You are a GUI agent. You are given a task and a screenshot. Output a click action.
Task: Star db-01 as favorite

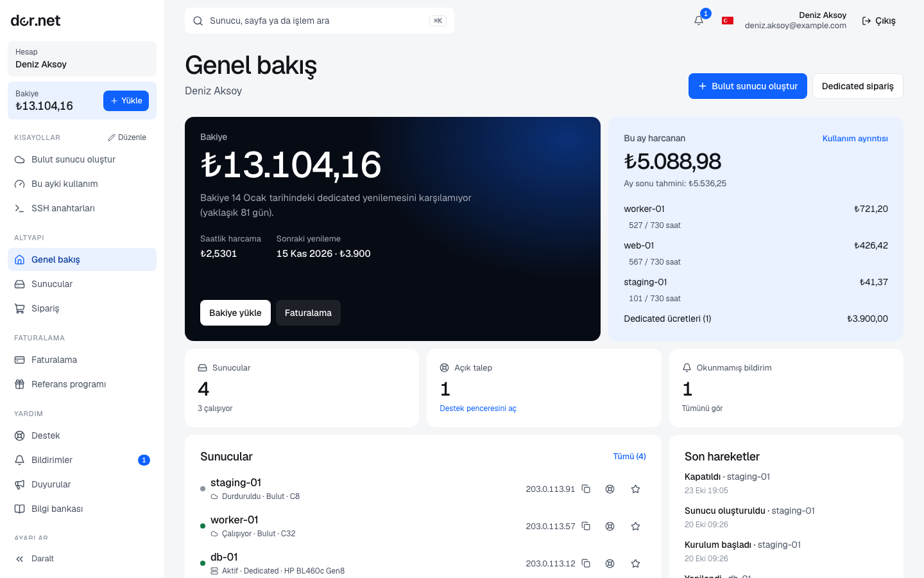(x=636, y=563)
